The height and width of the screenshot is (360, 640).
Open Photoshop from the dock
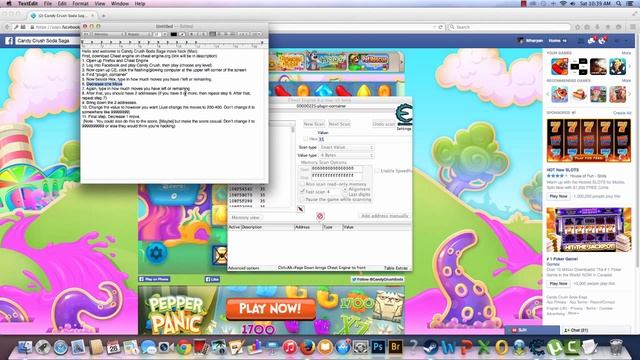[378, 347]
